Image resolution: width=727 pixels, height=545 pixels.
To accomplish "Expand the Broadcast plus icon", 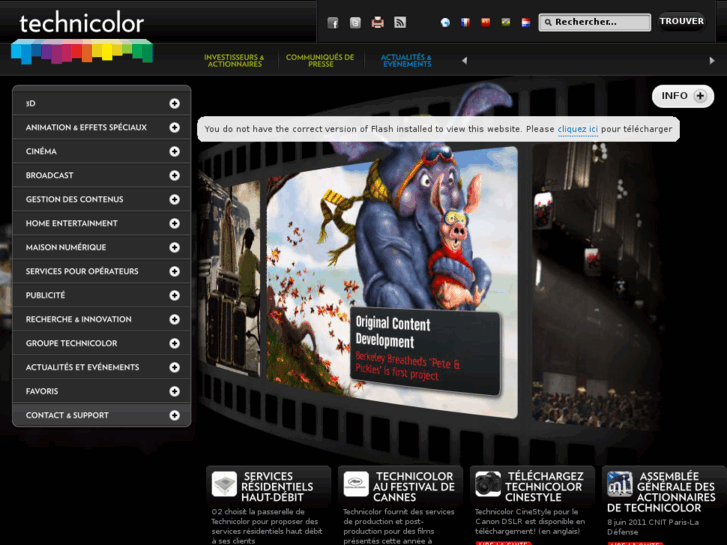I will 174,175.
